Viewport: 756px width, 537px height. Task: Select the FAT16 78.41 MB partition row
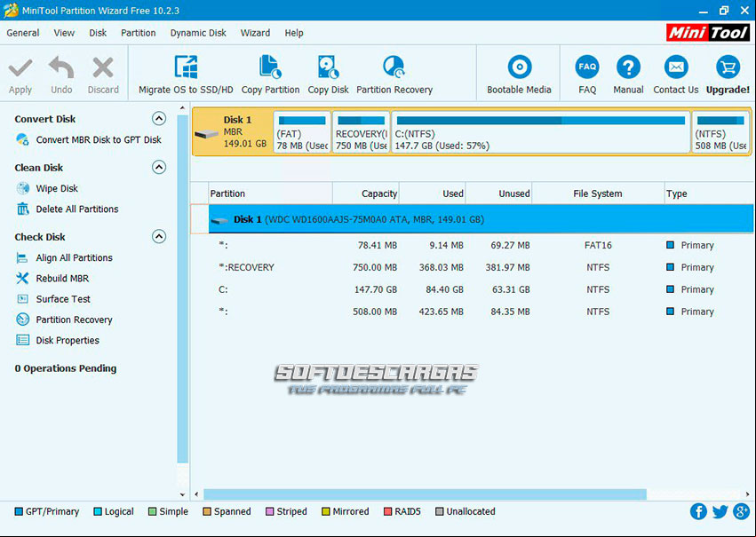point(481,245)
